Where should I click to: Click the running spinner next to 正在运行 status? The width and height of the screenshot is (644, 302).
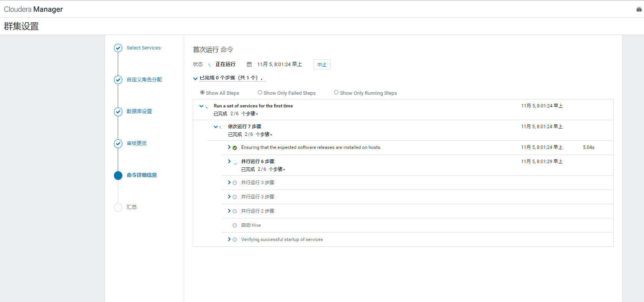tap(211, 64)
